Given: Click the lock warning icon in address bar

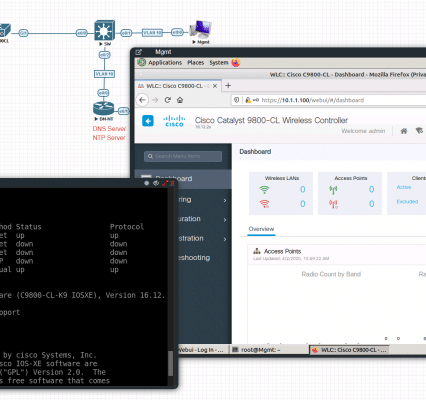Looking at the screenshot, I should (x=248, y=100).
